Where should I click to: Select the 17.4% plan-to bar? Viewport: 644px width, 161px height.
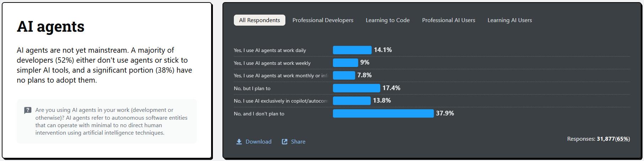coord(356,88)
